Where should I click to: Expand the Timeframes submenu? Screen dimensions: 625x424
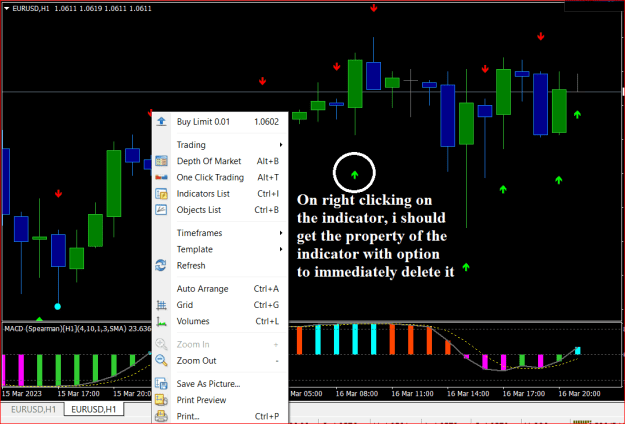[x=220, y=233]
